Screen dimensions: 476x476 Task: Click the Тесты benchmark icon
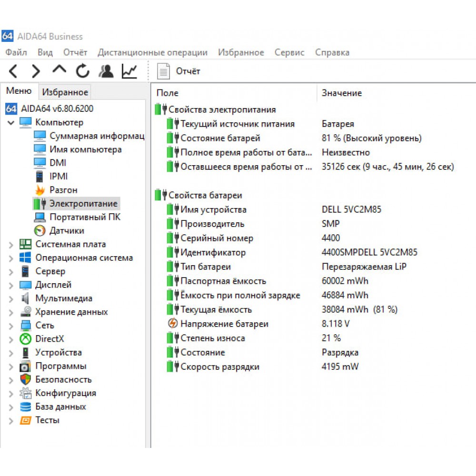(26, 420)
